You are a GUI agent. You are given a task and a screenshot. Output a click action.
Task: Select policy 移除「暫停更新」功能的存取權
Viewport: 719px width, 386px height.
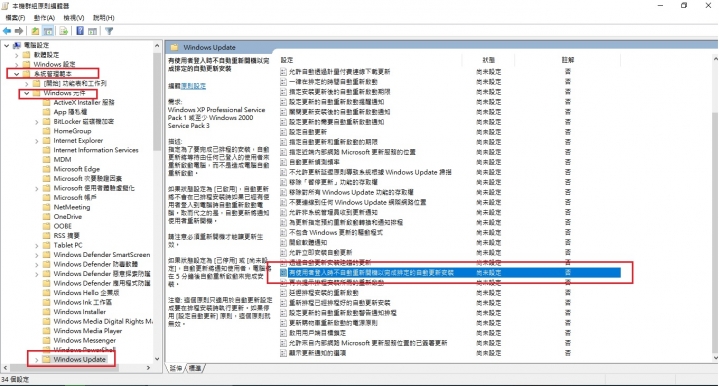click(x=333, y=182)
